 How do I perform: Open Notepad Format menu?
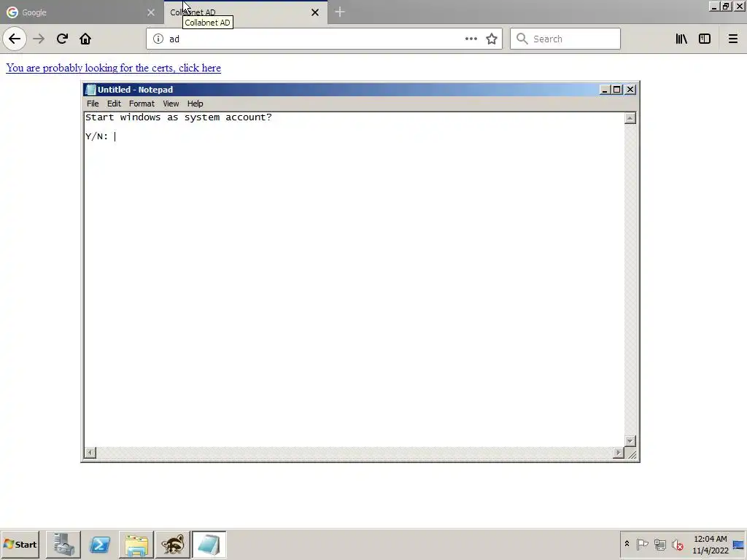tap(142, 104)
